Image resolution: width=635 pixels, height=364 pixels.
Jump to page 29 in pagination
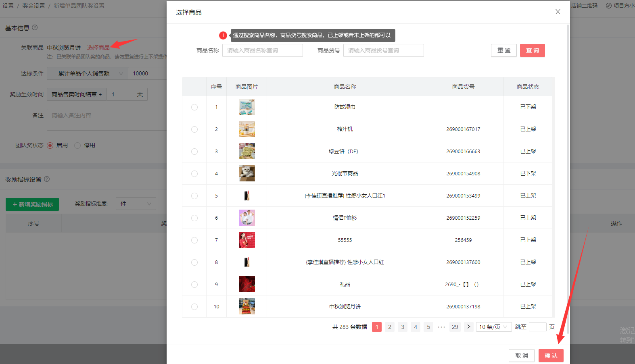455,327
